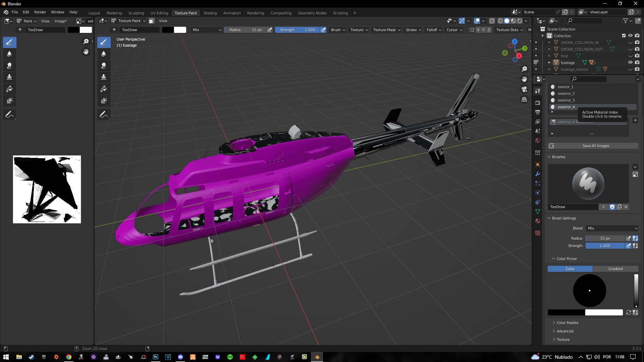The height and width of the screenshot is (362, 644).
Task: Open the Render menu
Action: [40, 12]
